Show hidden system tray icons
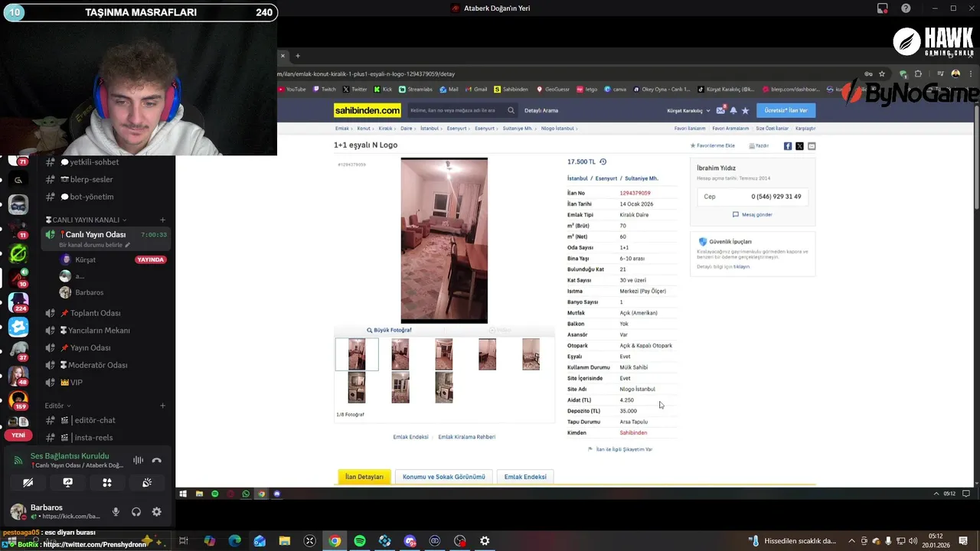The height and width of the screenshot is (551, 980). (x=852, y=541)
